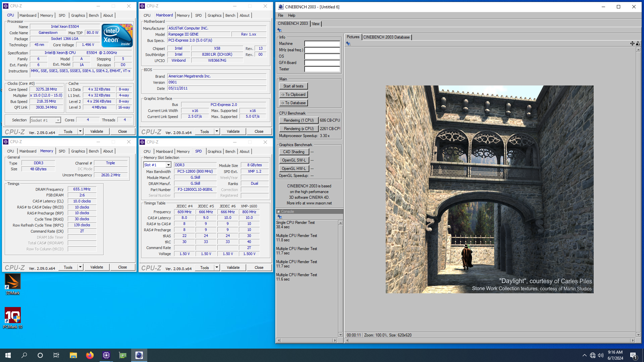The image size is (644, 362).
Task: Collapse the Console panel header icon
Action: pos(278,212)
